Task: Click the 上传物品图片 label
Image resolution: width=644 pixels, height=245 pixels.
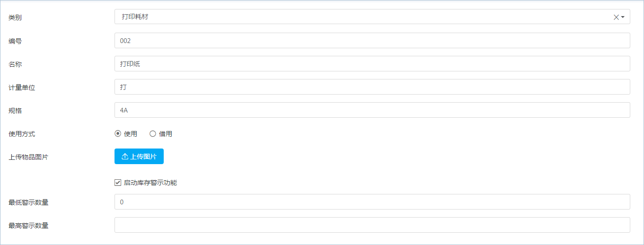Action: [28, 157]
